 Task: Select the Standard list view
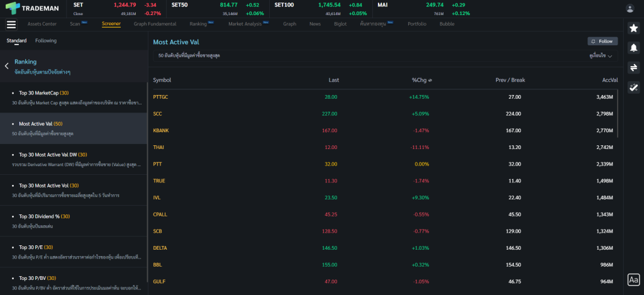click(x=16, y=41)
